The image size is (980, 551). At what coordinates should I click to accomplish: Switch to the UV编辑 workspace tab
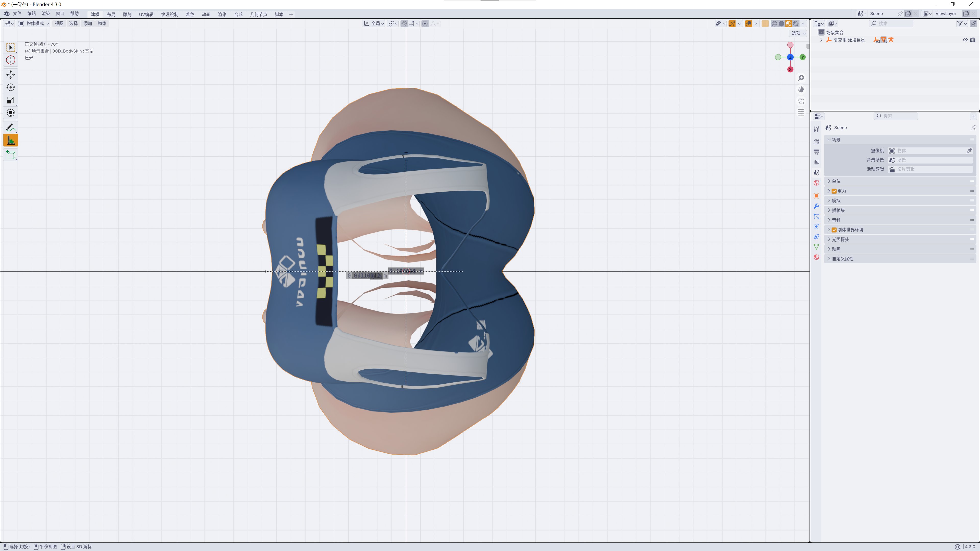pos(146,15)
